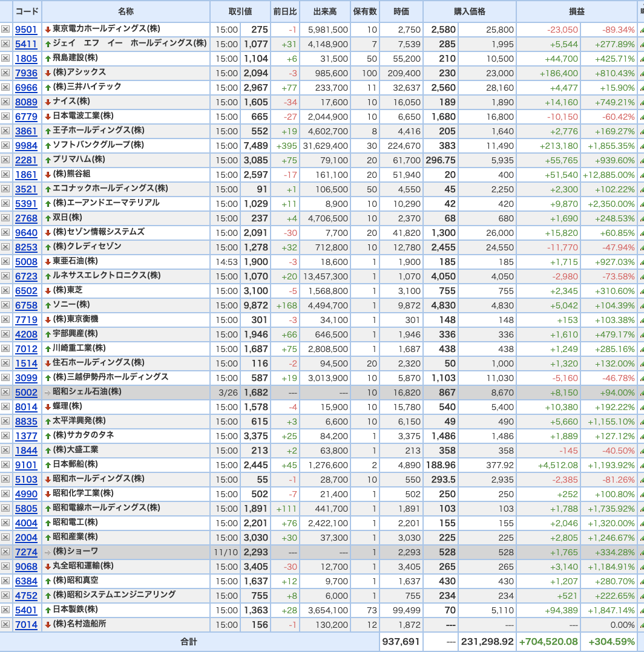The height and width of the screenshot is (652, 644).
Task: Select total percentage +304.59%
Action: coord(611,642)
